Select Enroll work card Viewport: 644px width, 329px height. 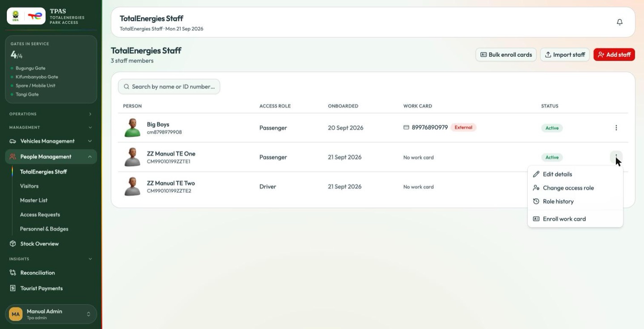click(575, 219)
